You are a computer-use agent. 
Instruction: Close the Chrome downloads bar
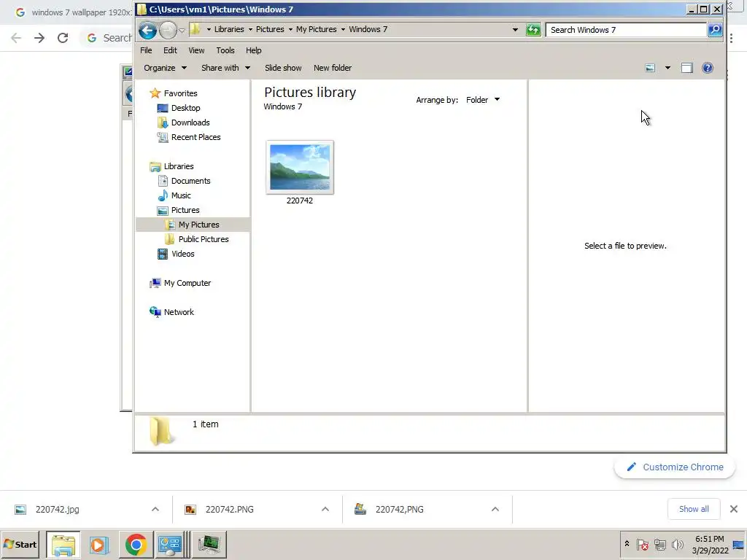(734, 509)
